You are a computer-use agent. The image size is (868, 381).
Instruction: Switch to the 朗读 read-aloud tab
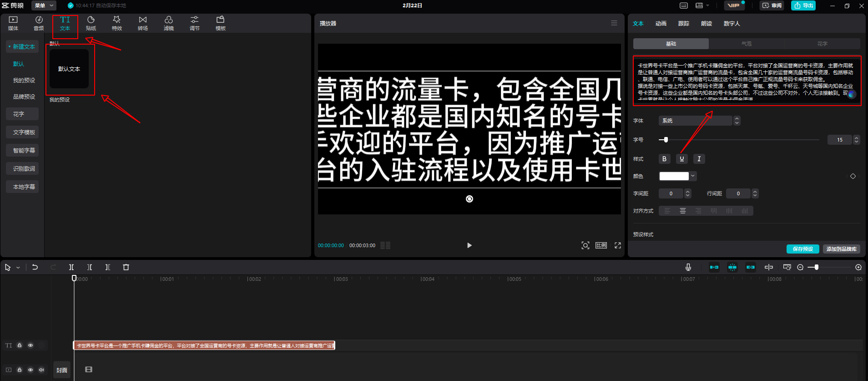coord(707,24)
